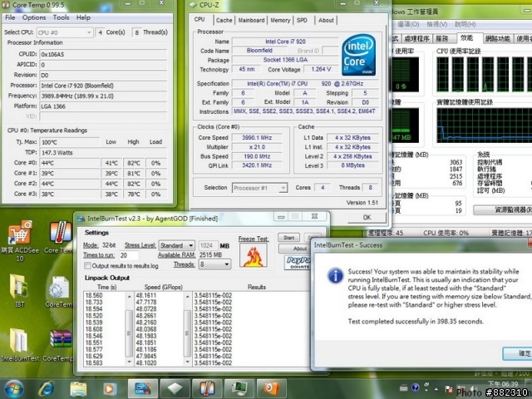Click the Time column scrollbar down arrow
The width and height of the screenshot is (532, 399).
coord(129,362)
